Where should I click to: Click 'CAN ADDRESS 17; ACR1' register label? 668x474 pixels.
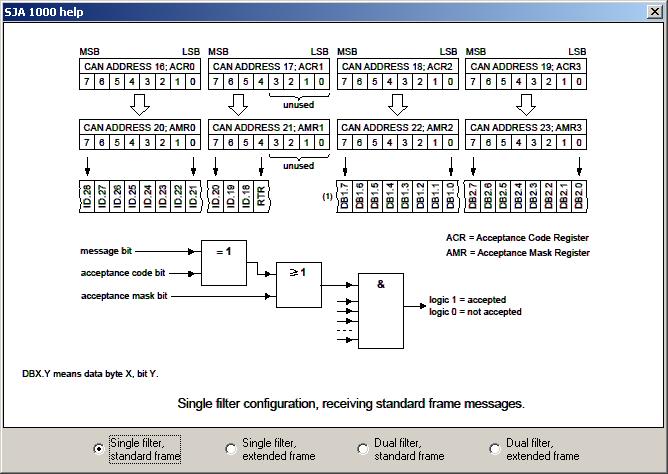click(269, 66)
